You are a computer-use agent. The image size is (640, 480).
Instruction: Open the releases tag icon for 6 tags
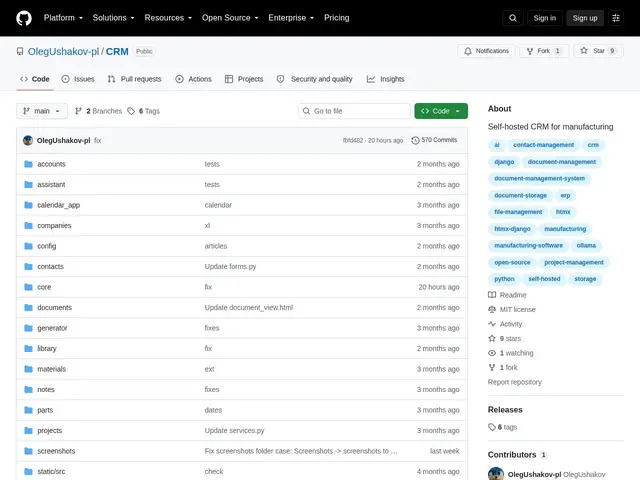pos(492,427)
